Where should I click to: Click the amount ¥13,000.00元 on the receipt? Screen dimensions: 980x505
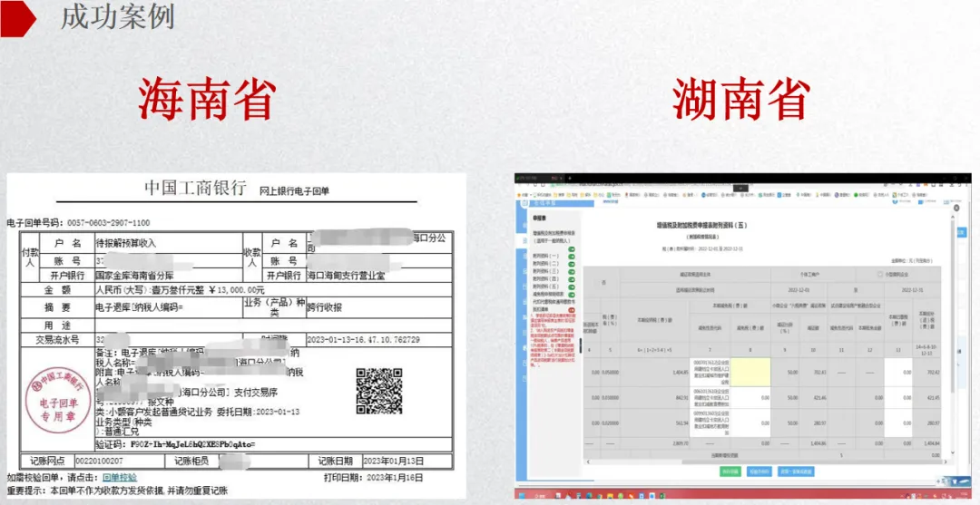pos(236,290)
